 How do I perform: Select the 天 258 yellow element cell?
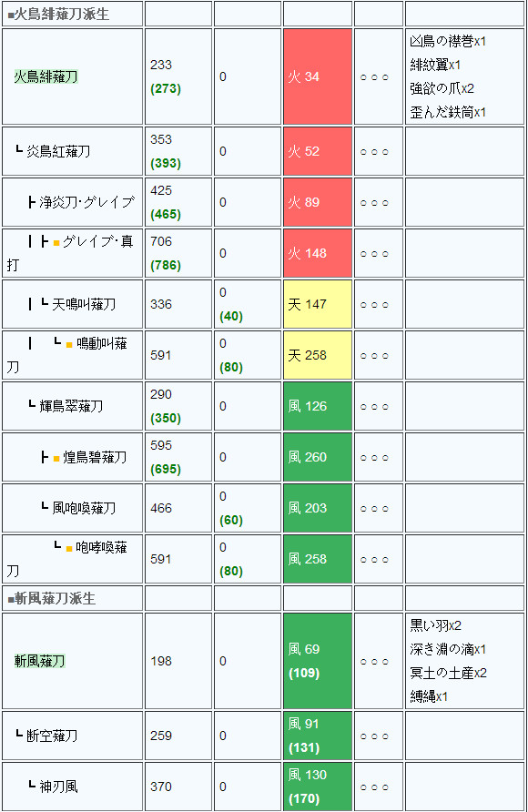tap(318, 355)
